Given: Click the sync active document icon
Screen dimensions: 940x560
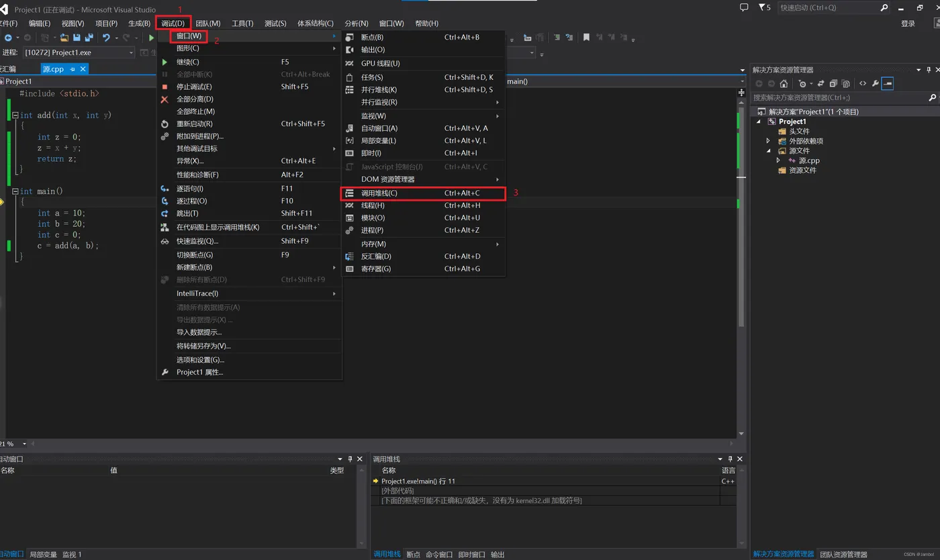Looking at the screenshot, I should [x=820, y=84].
